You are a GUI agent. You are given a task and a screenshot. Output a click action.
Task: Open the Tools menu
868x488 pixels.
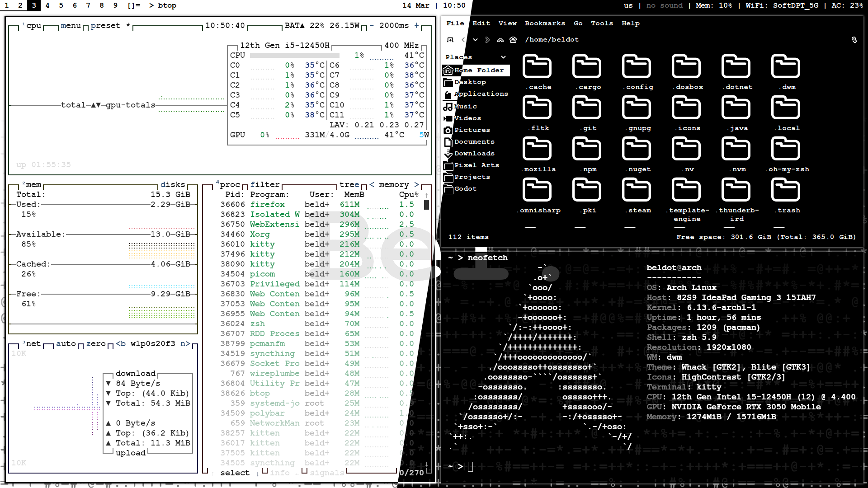[x=602, y=23]
